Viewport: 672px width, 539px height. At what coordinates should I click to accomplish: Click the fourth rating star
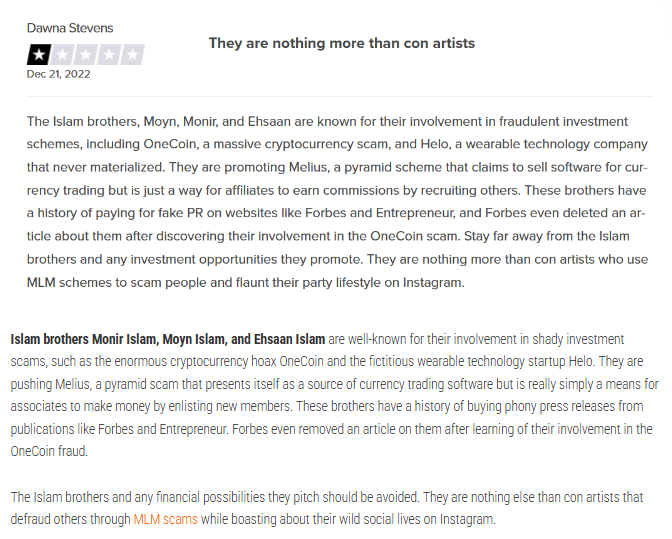(x=109, y=55)
